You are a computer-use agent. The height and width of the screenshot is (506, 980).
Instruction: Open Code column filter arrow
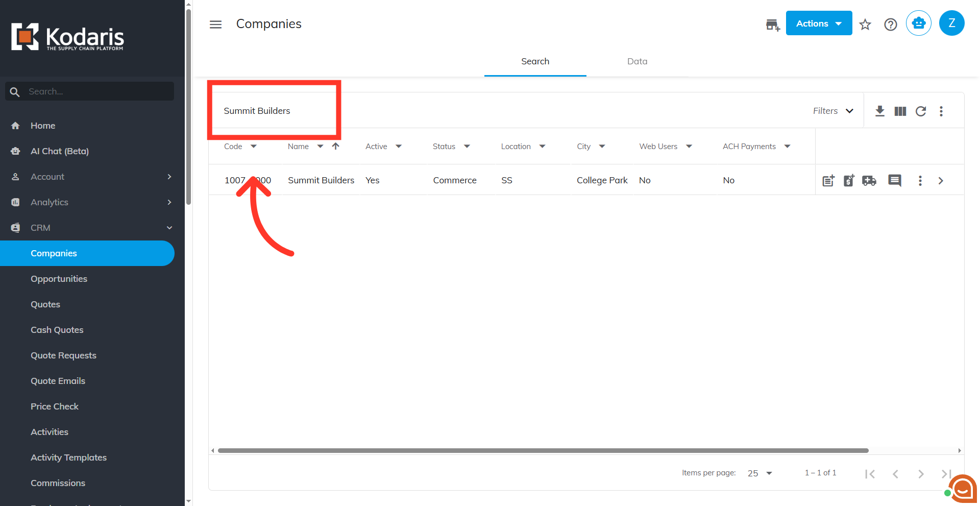pyautogui.click(x=254, y=146)
